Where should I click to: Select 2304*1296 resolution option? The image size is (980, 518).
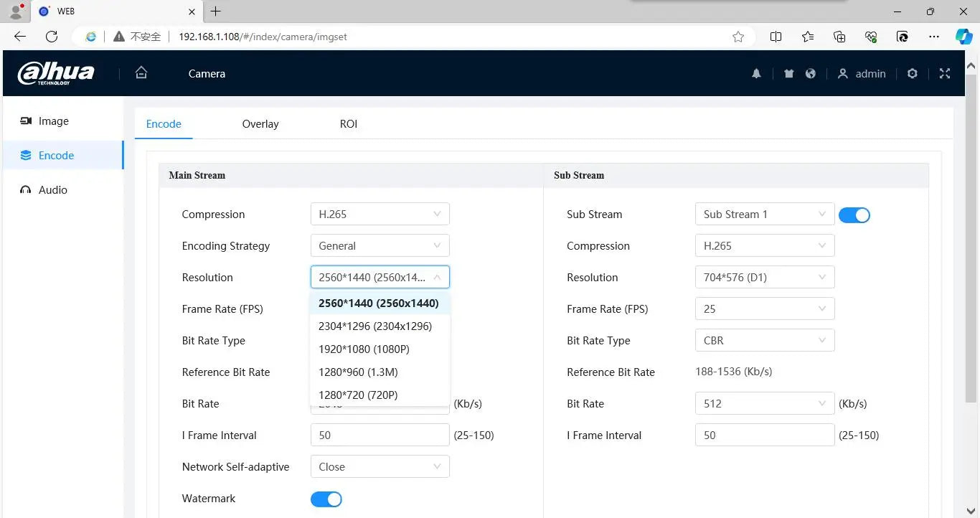(x=380, y=326)
